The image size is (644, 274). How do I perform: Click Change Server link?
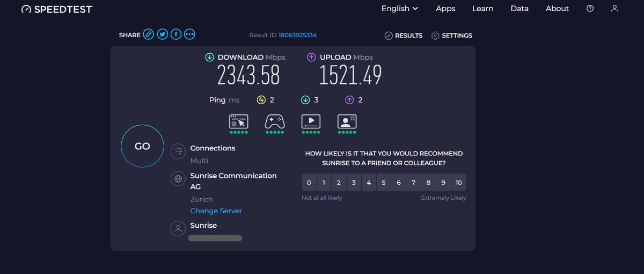216,211
